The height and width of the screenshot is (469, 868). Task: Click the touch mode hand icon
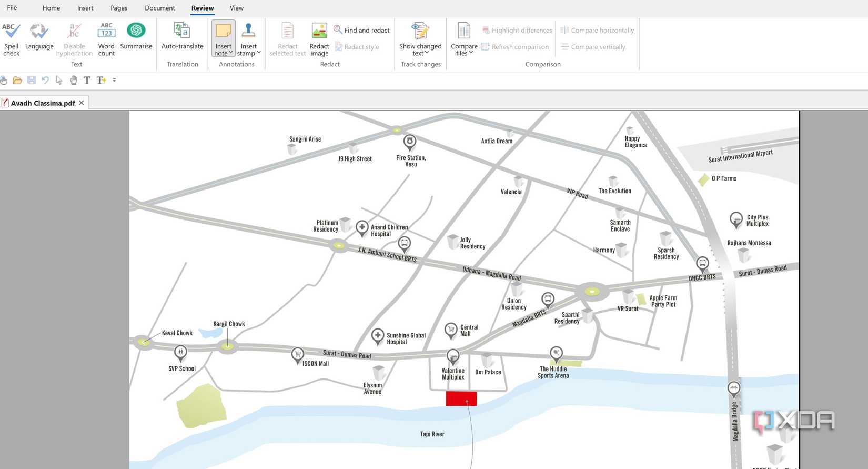click(x=4, y=80)
